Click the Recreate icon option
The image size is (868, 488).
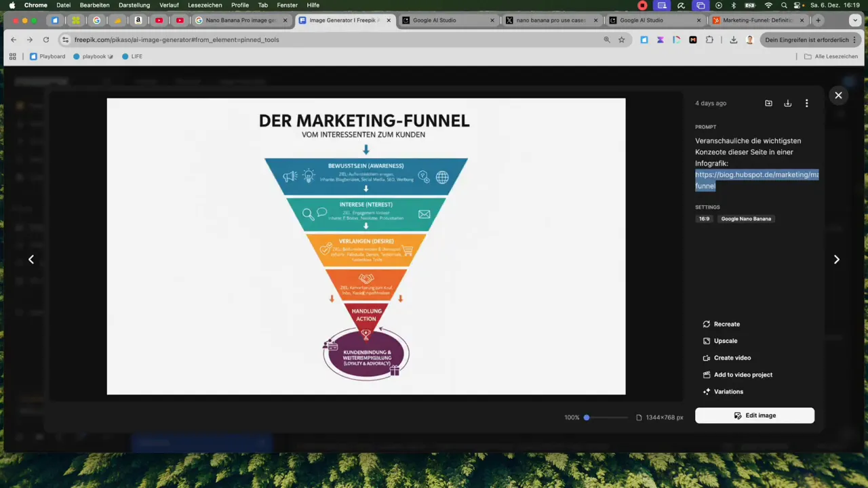pos(707,324)
